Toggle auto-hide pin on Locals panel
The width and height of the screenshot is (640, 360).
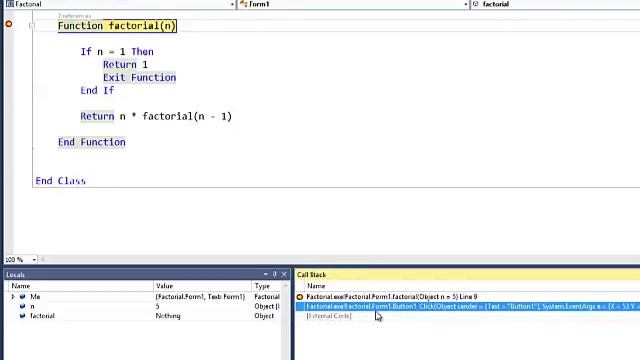[x=275, y=274]
